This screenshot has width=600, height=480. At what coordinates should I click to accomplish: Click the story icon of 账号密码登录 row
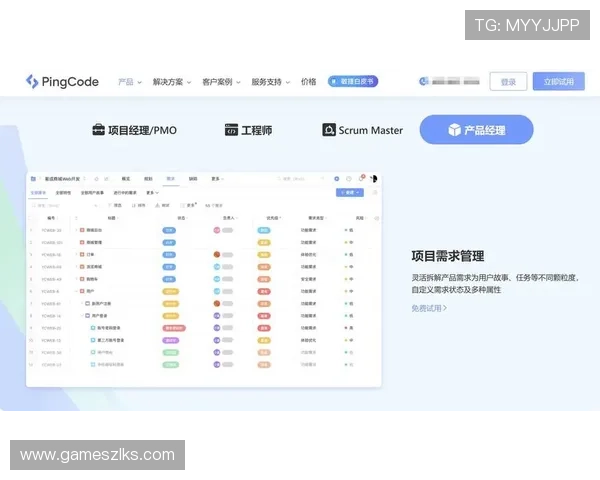(93, 328)
